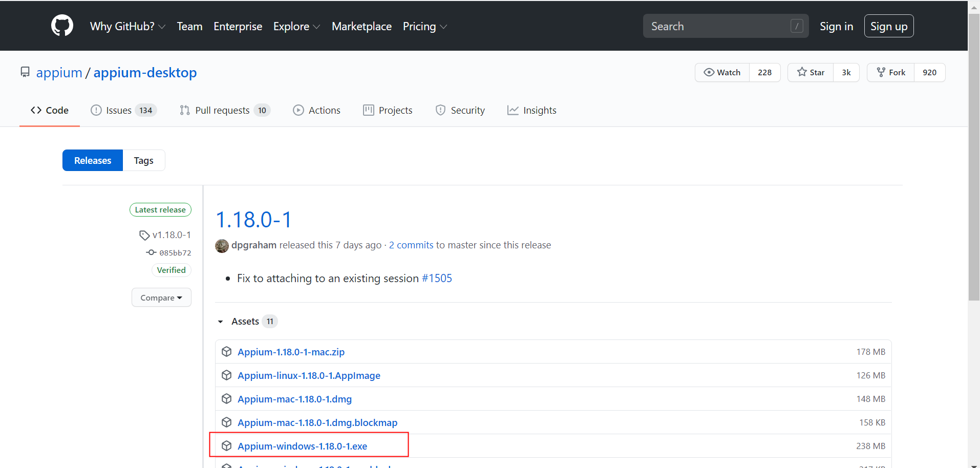Screen dimensions: 980x468
Task: Click the repository book icon beside appium
Action: pyautogui.click(x=25, y=72)
